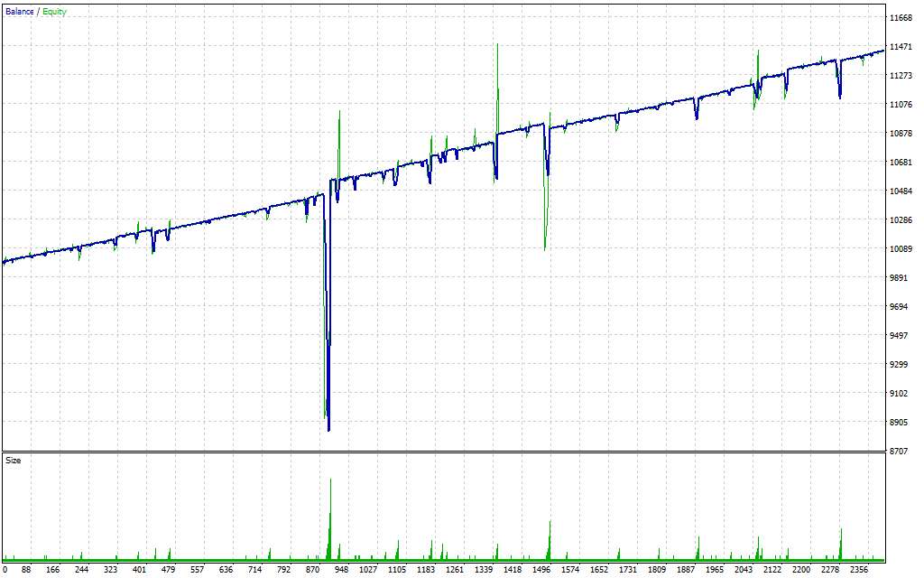The width and height of the screenshot is (924, 578).
Task: Click the Size panel label
Action: (x=14, y=461)
